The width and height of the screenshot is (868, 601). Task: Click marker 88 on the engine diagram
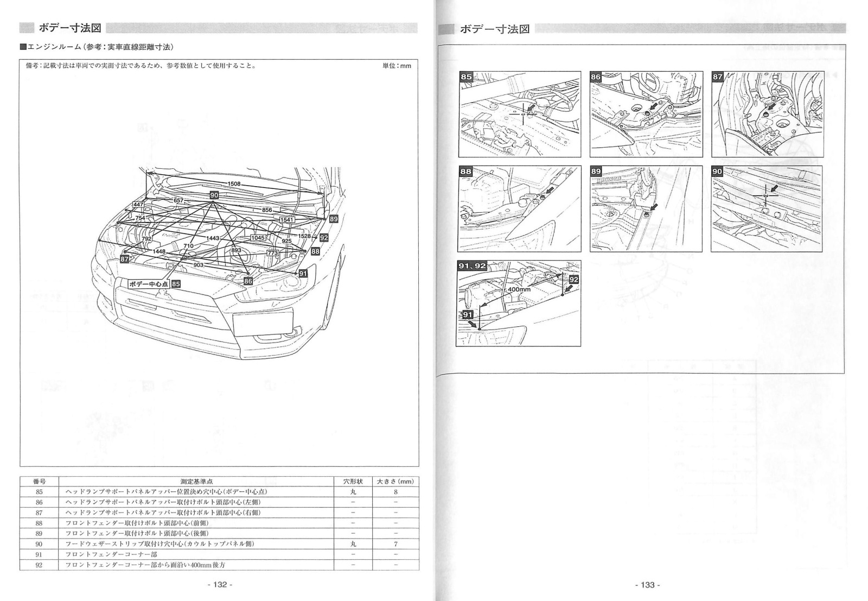[315, 252]
